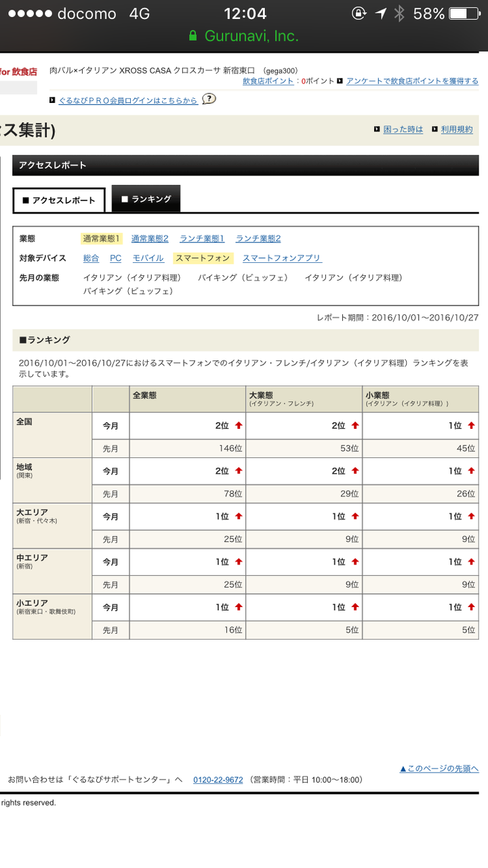Screen dimensions: 488x868
Task: Click red arrow in 大エリア 大業態 cell
Action: click(x=354, y=516)
